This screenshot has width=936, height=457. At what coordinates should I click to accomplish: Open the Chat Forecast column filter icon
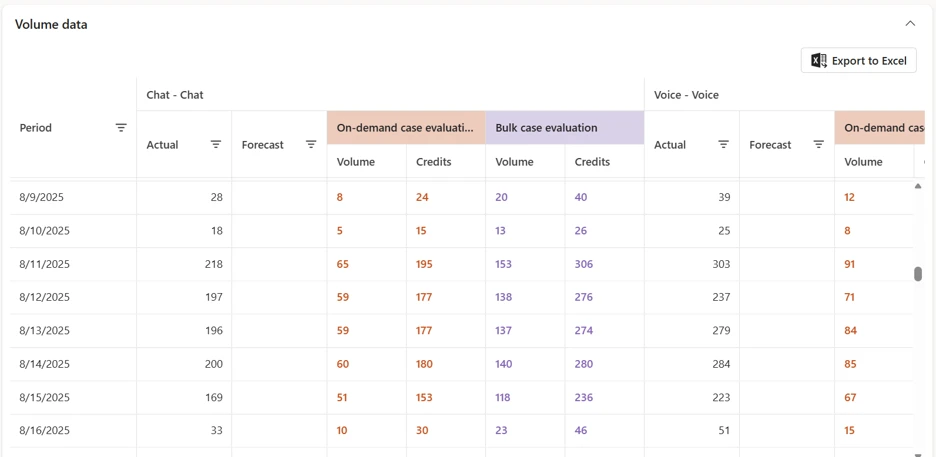311,144
